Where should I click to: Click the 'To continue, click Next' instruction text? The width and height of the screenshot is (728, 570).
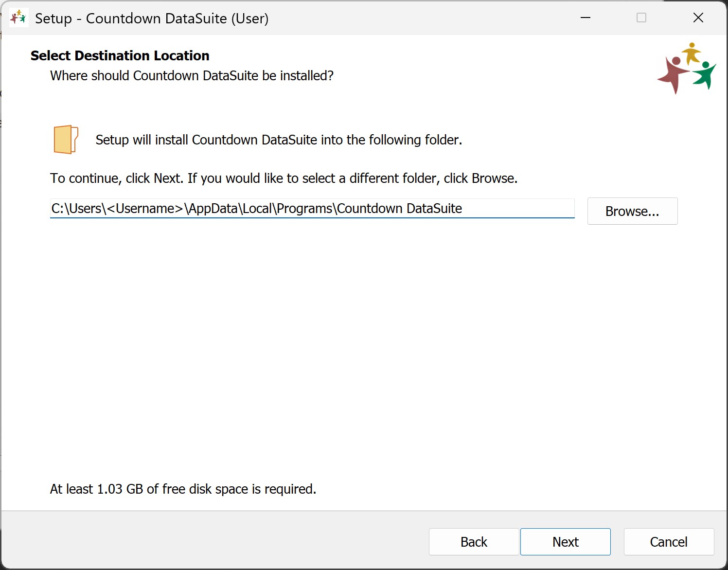point(284,178)
